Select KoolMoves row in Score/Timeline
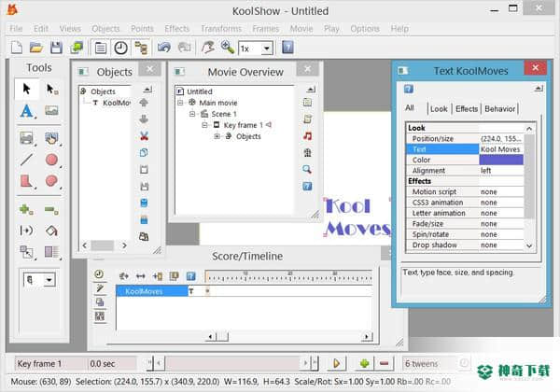Screen dimensions: 560x392 pyautogui.click(x=152, y=292)
